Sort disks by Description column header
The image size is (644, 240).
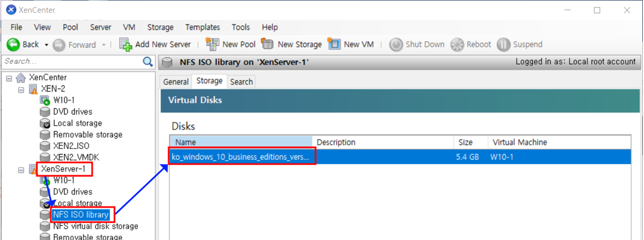coord(383,142)
